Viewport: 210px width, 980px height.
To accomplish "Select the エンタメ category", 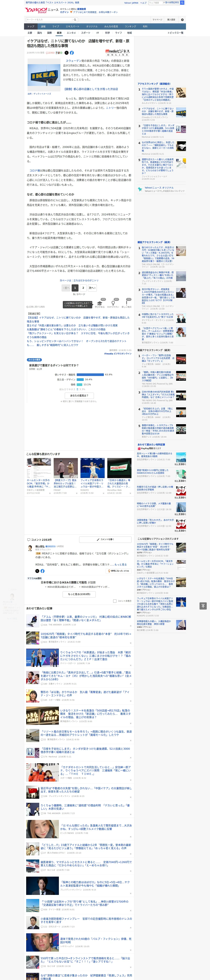I will pyautogui.click(x=71, y=33).
